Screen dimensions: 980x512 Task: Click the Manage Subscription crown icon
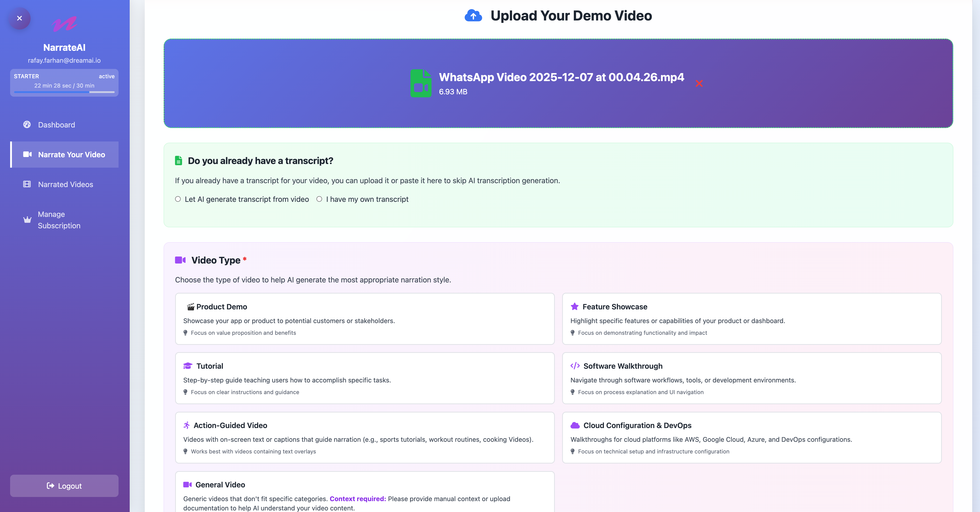27,220
